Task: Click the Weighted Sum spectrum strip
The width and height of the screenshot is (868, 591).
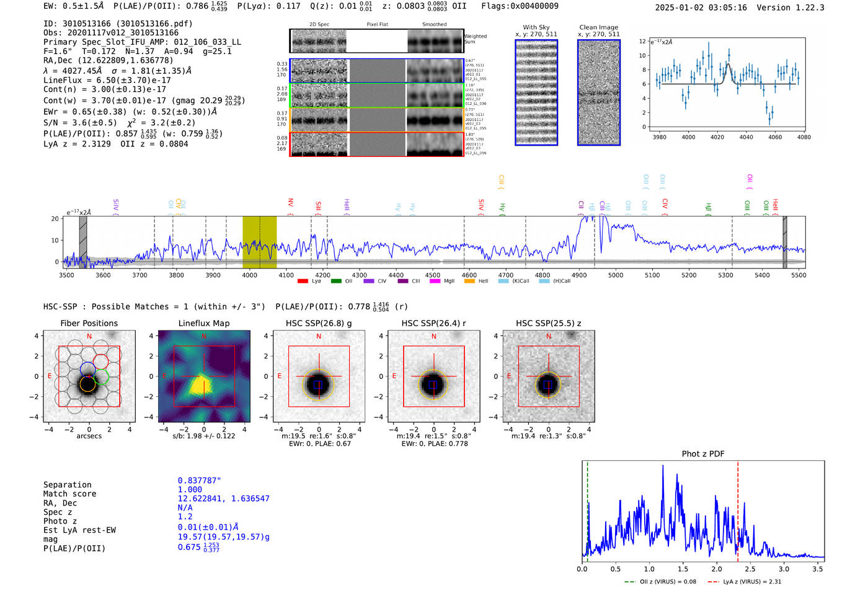Action: tap(377, 41)
